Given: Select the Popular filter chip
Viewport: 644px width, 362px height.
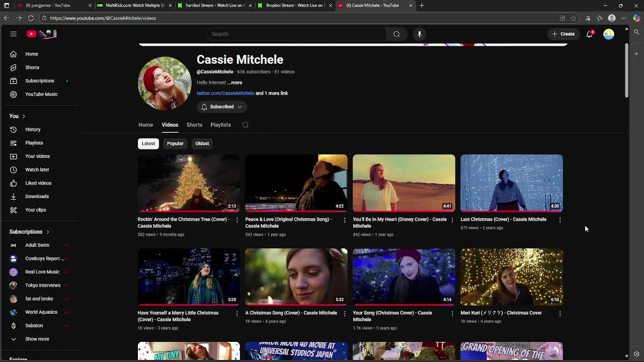Looking at the screenshot, I should (175, 143).
